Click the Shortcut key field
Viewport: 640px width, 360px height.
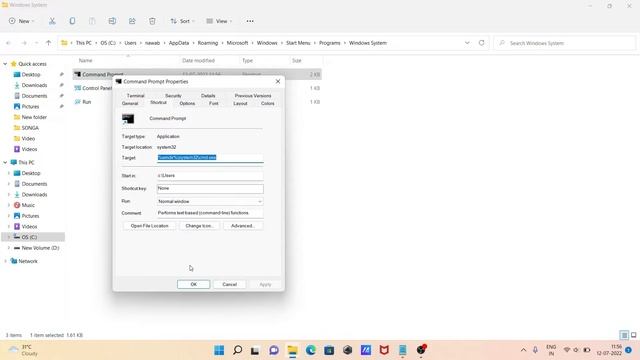[210, 189]
